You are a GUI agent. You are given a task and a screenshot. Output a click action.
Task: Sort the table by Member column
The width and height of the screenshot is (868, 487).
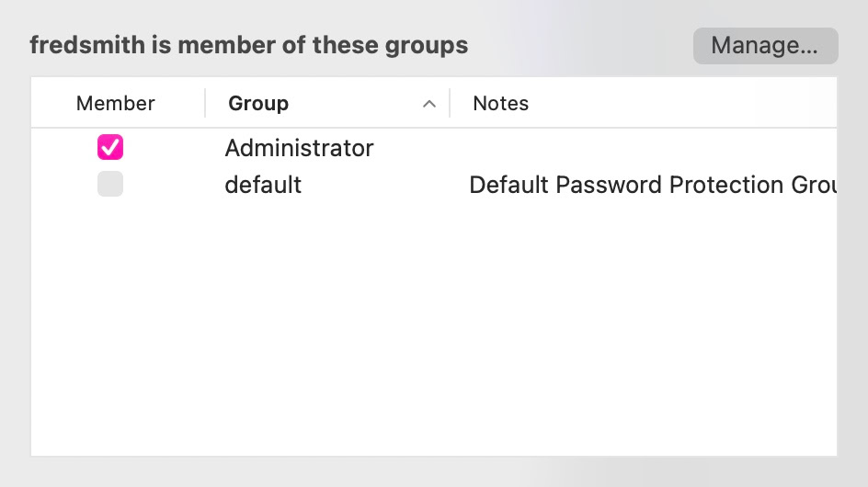(115, 103)
